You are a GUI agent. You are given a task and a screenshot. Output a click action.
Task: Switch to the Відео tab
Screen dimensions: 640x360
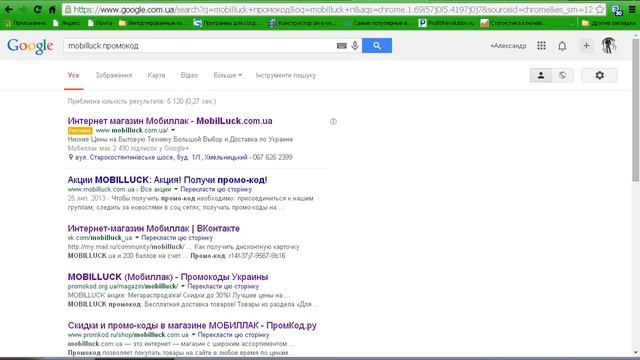[x=189, y=75]
